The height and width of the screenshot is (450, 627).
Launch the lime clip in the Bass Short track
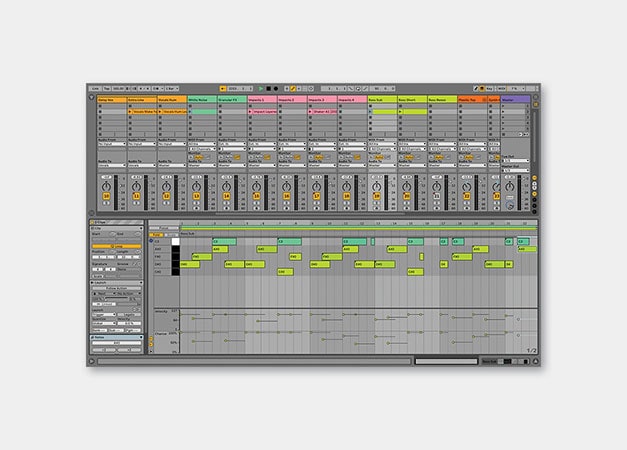pos(400,112)
